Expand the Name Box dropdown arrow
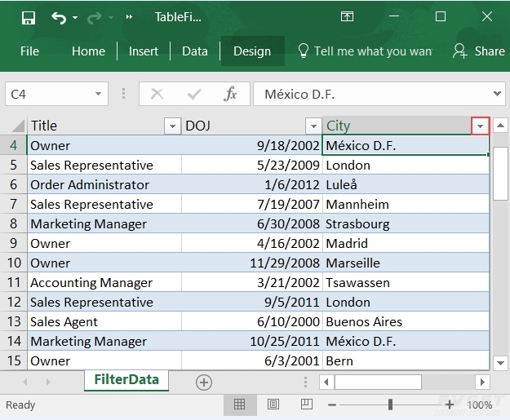Screen dimensions: 510x420 [x=98, y=95]
